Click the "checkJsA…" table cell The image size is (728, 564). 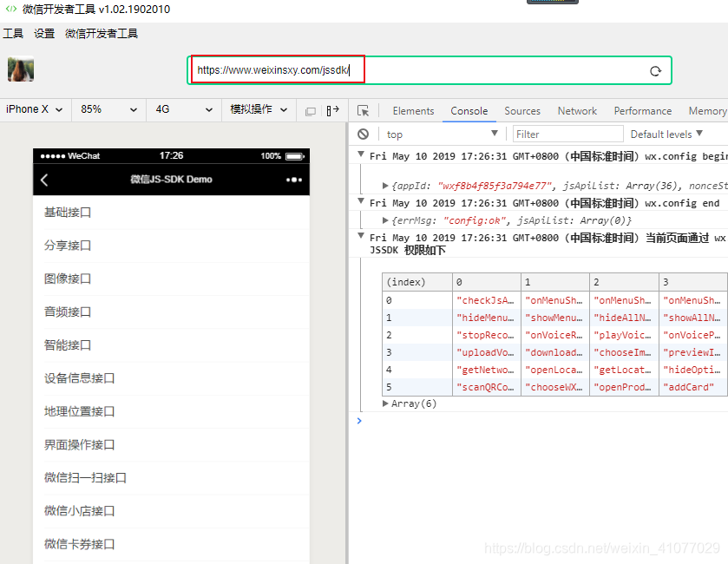487,300
